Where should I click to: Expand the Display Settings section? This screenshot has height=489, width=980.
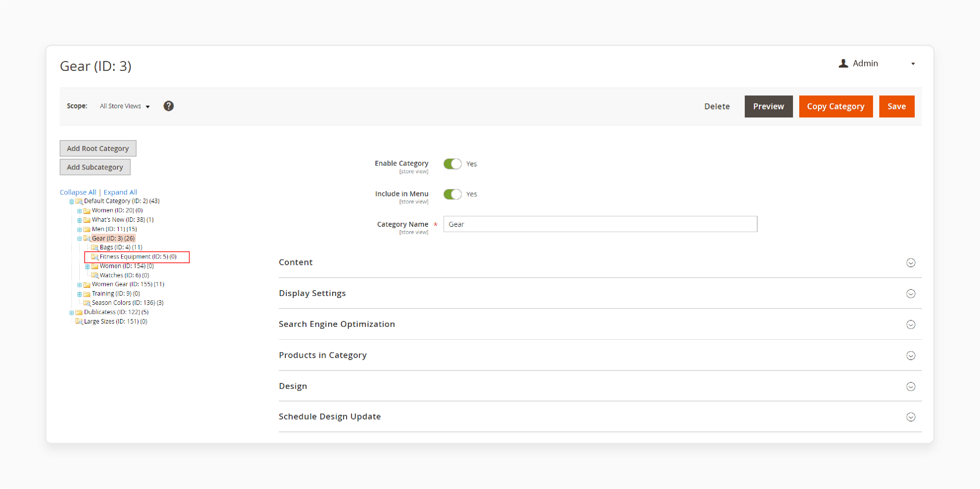click(x=600, y=293)
